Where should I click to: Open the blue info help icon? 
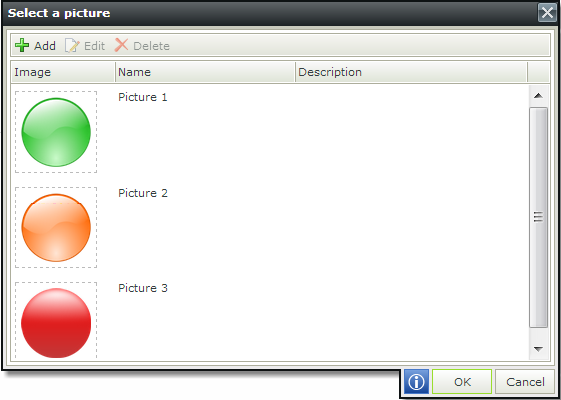click(416, 382)
